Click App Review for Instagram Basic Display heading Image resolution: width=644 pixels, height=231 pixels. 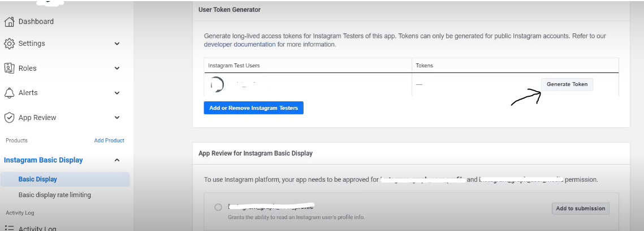click(x=256, y=153)
